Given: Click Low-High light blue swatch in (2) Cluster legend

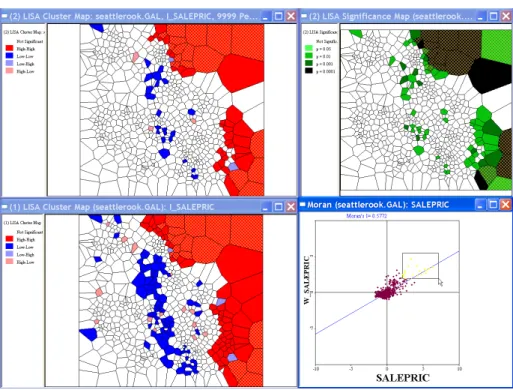Looking at the screenshot, I should coord(9,63).
